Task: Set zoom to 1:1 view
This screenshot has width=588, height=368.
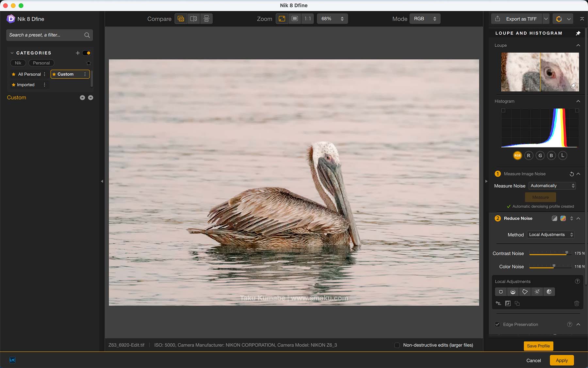Action: coord(307,19)
